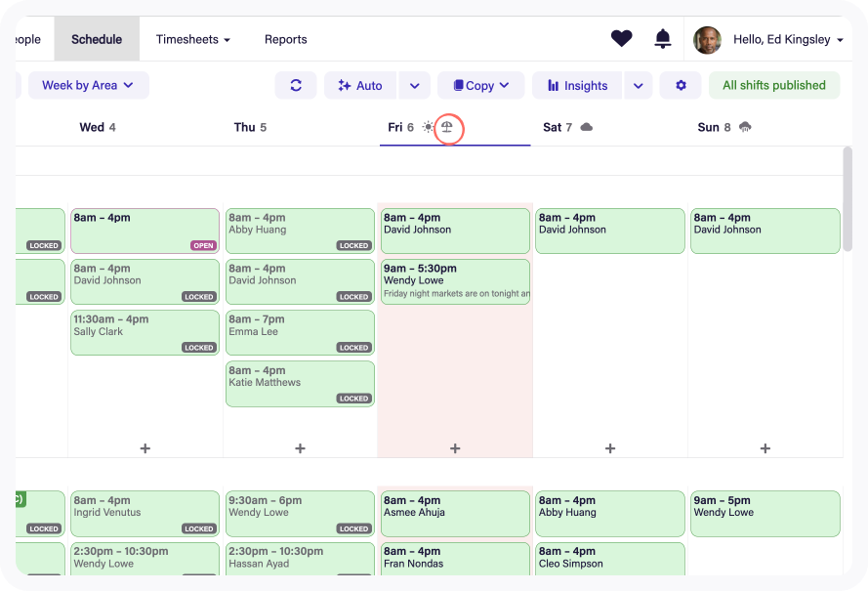Screen dimensions: 868x591
Task: Click the Auto scheduling button
Action: point(360,86)
